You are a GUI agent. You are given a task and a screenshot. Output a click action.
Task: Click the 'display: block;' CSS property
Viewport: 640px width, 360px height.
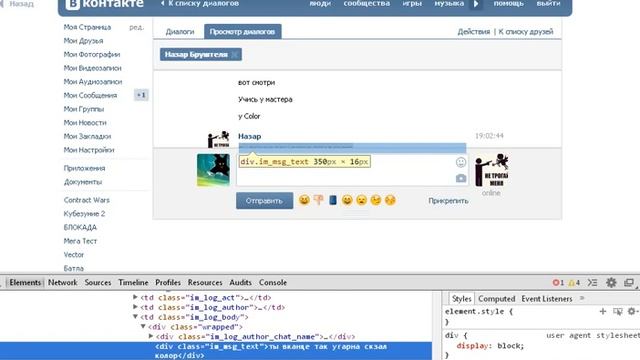point(490,346)
